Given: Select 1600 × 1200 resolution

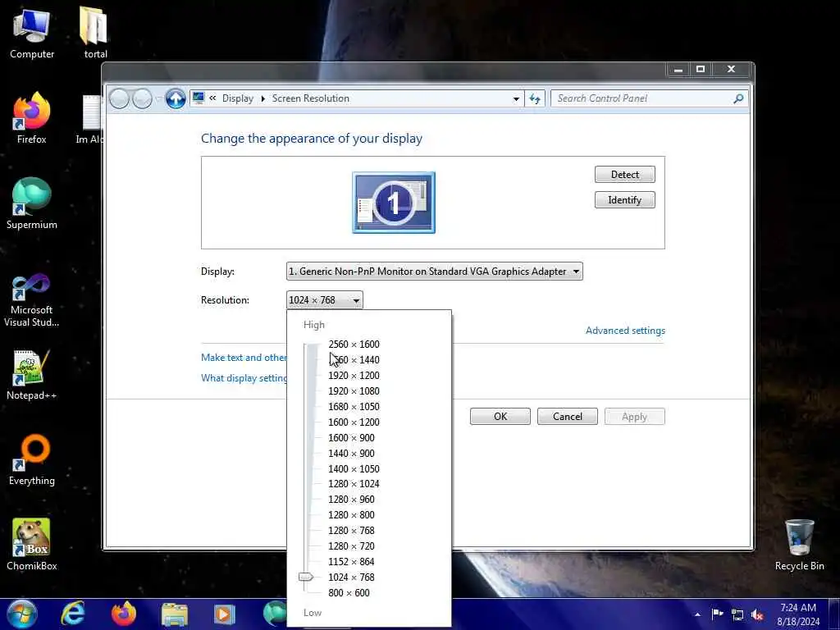Looking at the screenshot, I should [x=354, y=422].
